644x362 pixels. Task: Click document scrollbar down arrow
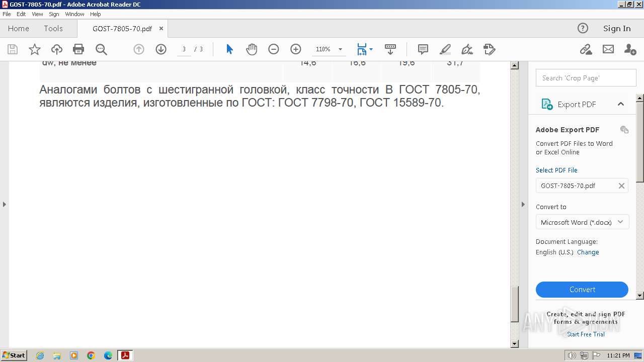[x=514, y=344]
